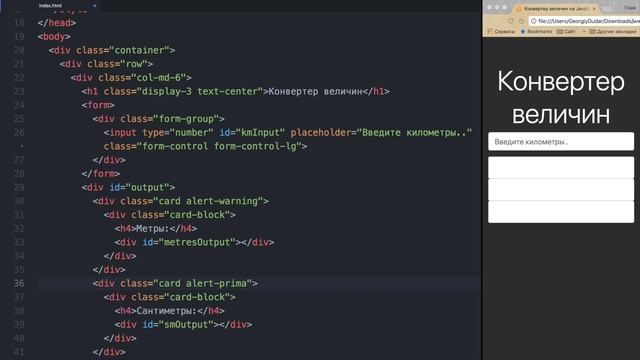The width and height of the screenshot is (640, 360).
Task: Click the unsaved dot on index.html tab
Action: point(95,6)
